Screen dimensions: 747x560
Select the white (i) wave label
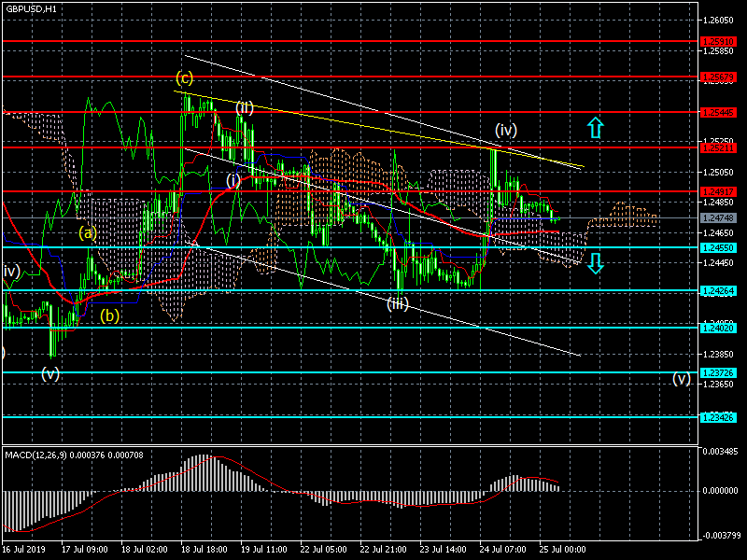point(233,180)
